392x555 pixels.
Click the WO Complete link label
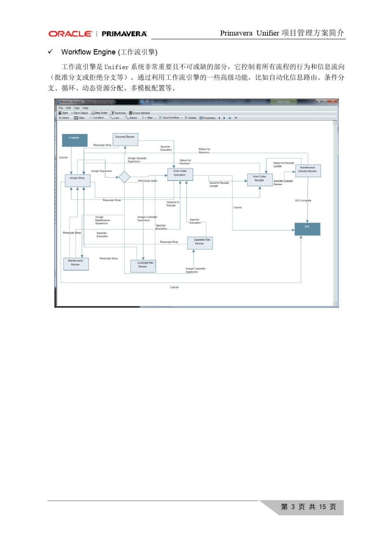[303, 201]
